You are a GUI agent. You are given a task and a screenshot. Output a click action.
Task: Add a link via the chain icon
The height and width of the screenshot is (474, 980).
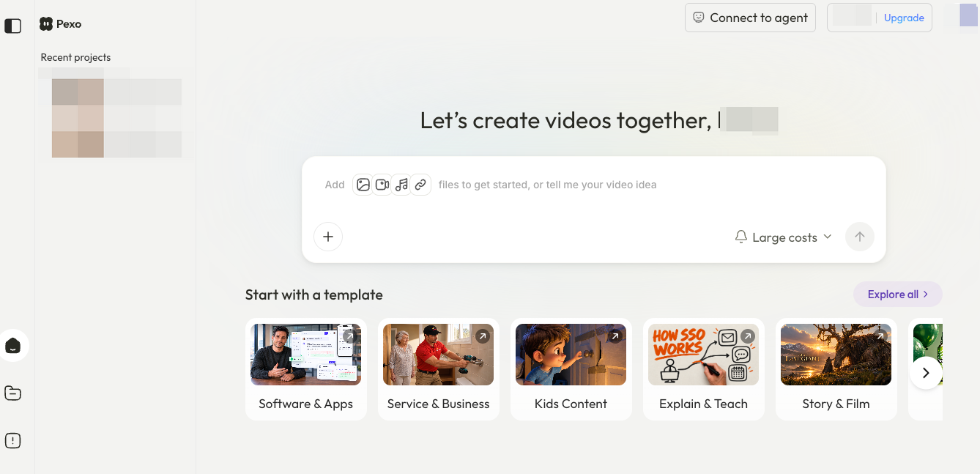click(420, 185)
